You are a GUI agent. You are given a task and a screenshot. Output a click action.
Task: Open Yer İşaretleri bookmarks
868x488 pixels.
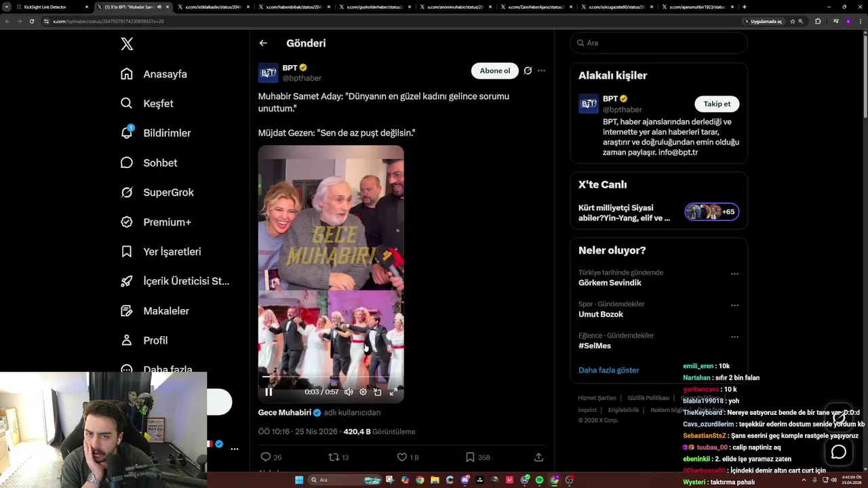[x=161, y=251]
